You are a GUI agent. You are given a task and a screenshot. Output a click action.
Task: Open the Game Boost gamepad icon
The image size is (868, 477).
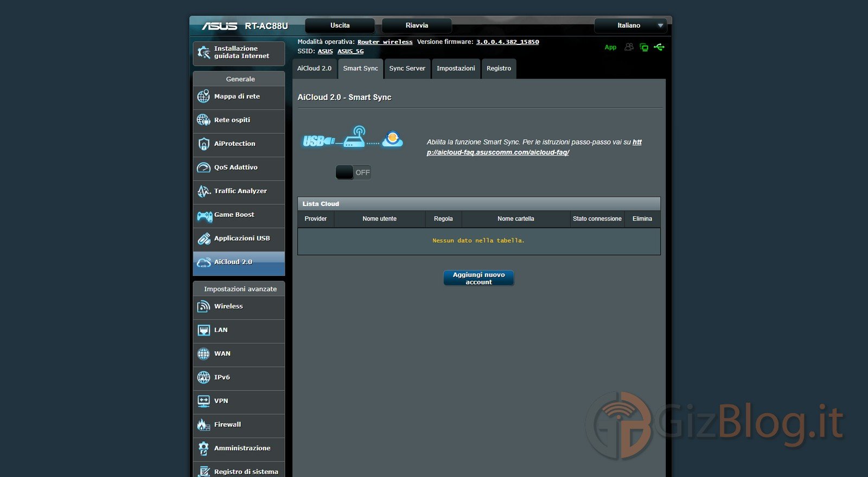tap(205, 216)
